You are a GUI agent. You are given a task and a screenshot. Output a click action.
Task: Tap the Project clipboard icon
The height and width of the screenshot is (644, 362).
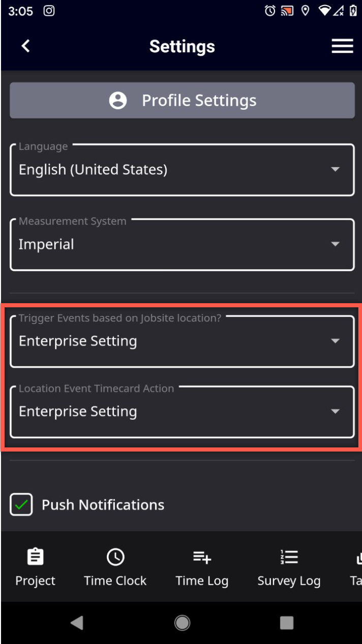click(35, 557)
